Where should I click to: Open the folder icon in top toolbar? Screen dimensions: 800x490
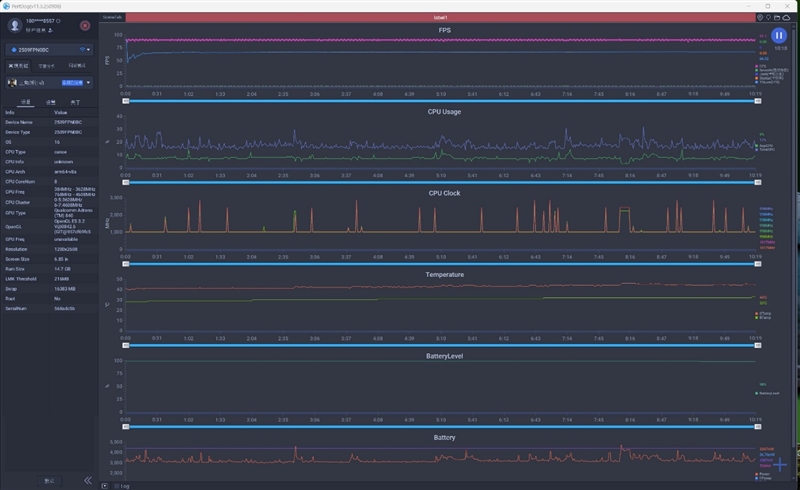point(779,17)
